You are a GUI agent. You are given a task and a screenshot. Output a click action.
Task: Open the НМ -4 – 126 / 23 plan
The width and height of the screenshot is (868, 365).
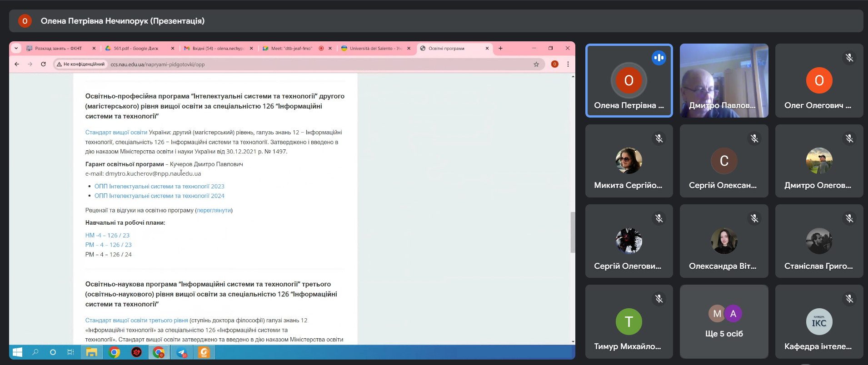[107, 235]
